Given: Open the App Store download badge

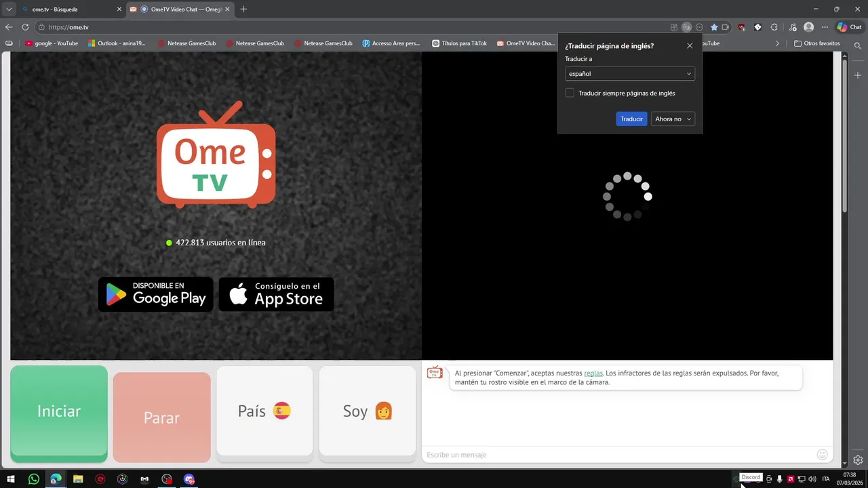Looking at the screenshot, I should click(x=276, y=294).
